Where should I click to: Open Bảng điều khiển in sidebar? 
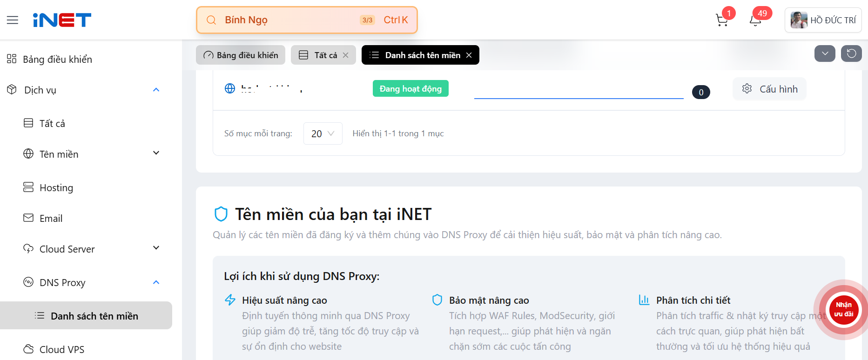(x=57, y=59)
